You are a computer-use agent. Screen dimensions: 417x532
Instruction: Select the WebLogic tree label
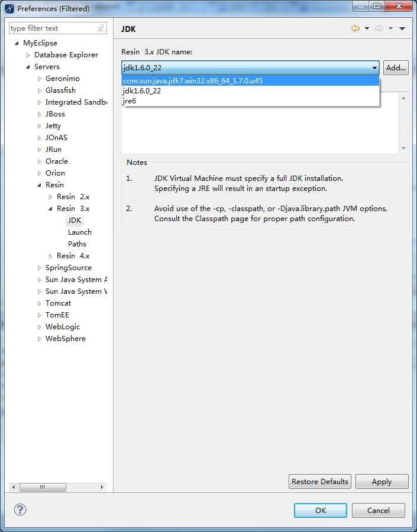point(63,327)
